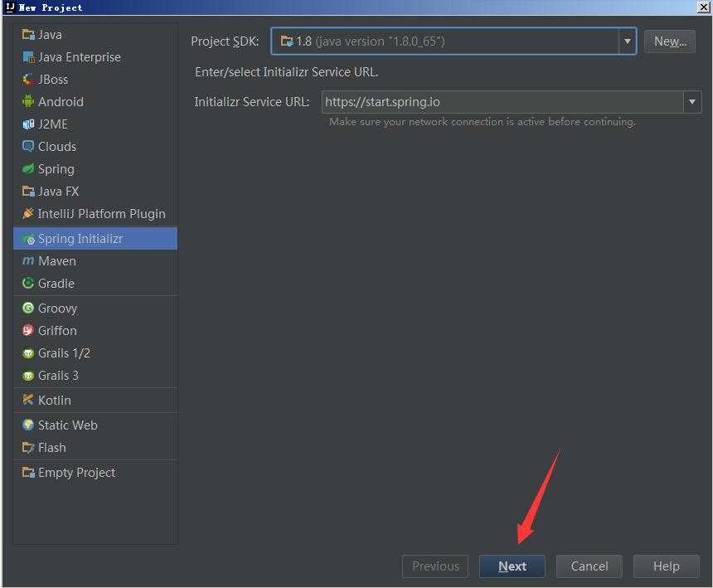
Task: Select the Spring Initializr label
Action: click(x=80, y=239)
